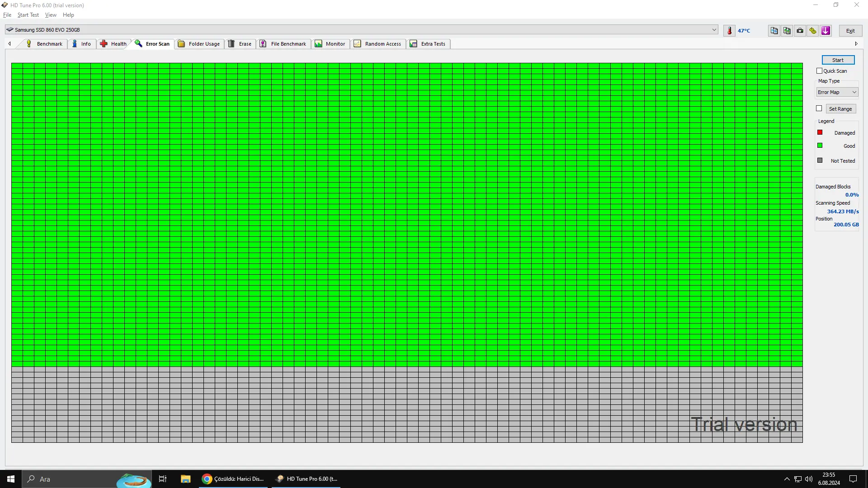Image resolution: width=868 pixels, height=488 pixels.
Task: Click the HD Tune Pro taskbar item
Action: (307, 479)
